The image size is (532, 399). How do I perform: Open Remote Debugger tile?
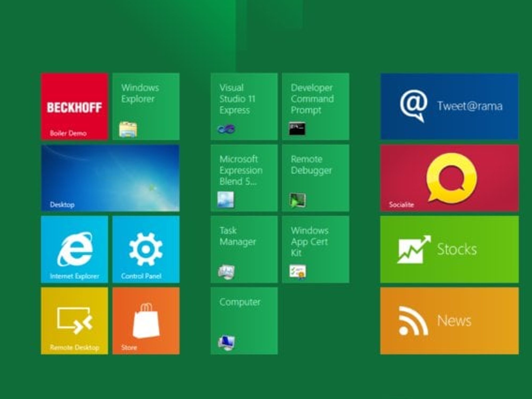(x=315, y=178)
